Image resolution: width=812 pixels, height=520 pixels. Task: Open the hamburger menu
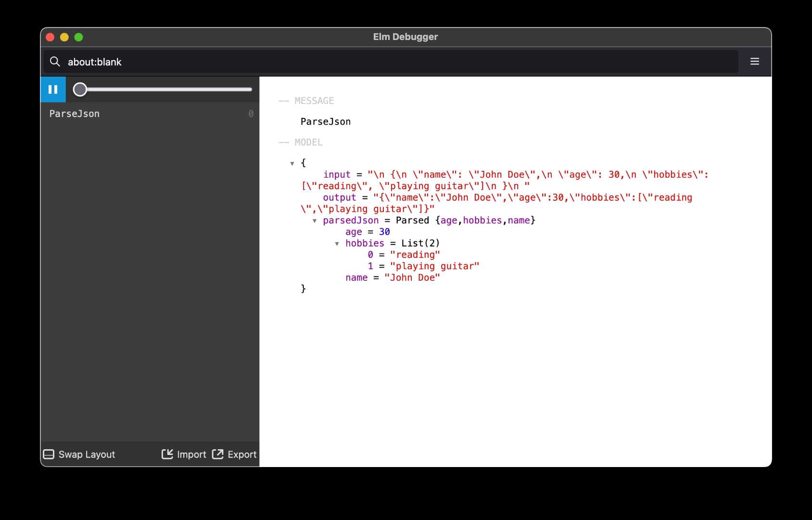[x=754, y=62]
